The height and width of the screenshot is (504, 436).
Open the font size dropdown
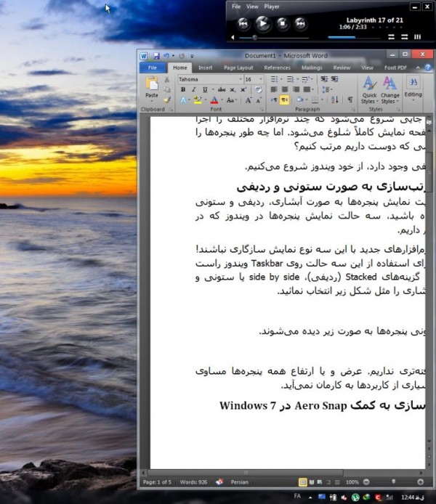click(259, 79)
